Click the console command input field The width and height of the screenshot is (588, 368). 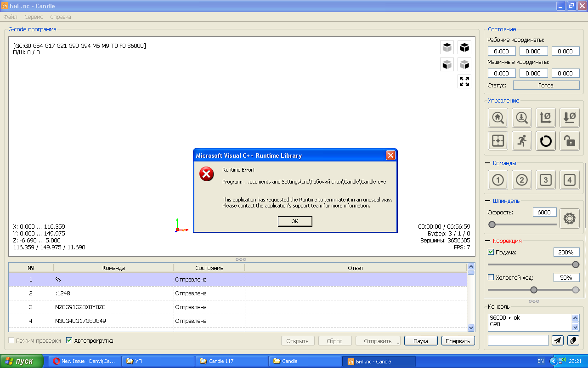coord(518,340)
